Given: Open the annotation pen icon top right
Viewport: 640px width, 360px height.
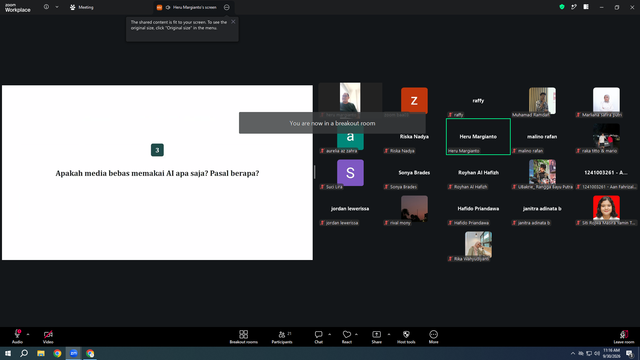Looking at the screenshot, I should (x=574, y=7).
